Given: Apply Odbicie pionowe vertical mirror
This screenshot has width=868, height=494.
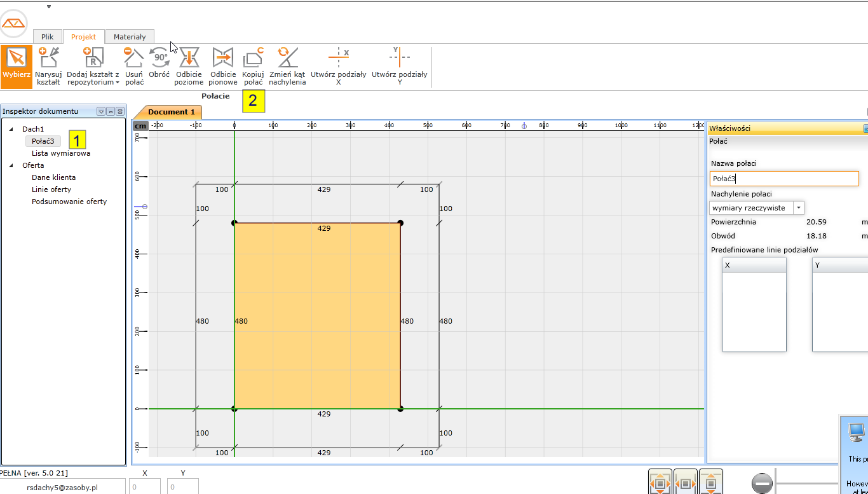Looking at the screenshot, I should [223, 66].
